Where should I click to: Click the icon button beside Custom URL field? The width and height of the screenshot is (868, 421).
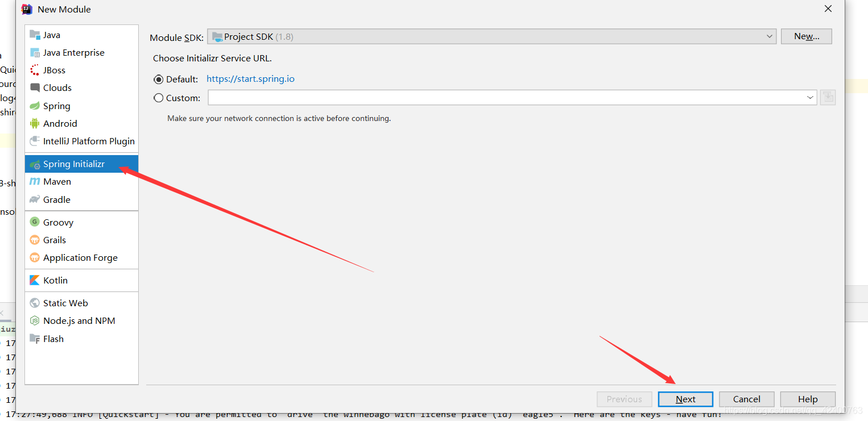(x=828, y=97)
